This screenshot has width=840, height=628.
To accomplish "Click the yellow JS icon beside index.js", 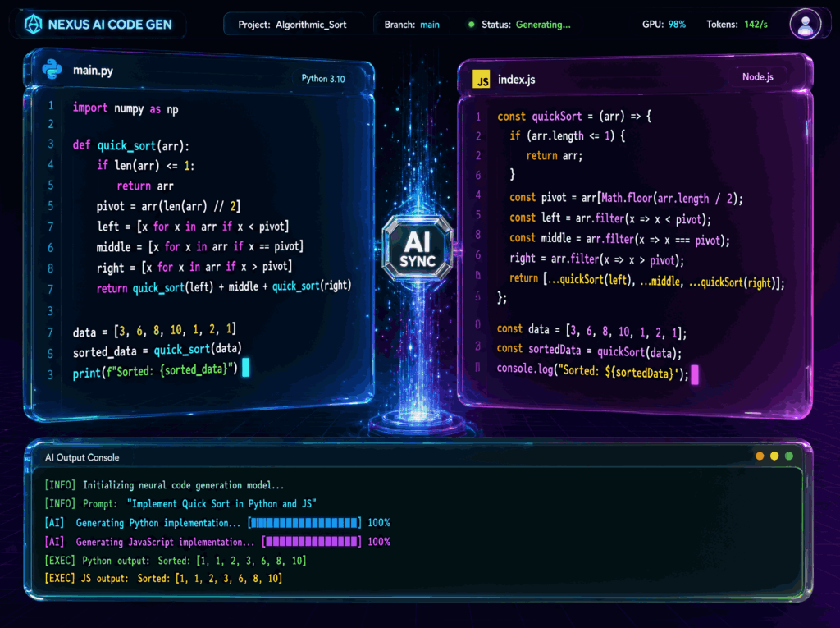I will (x=482, y=80).
